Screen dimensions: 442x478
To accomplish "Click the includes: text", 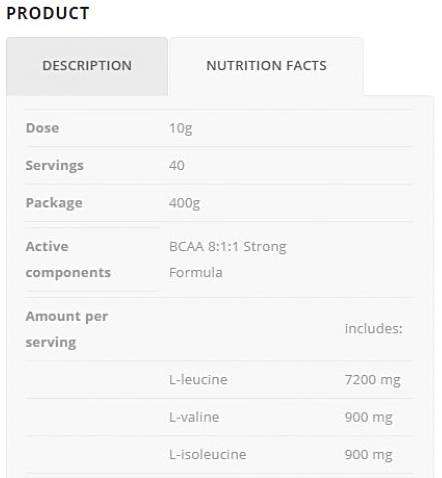I will (x=373, y=329).
